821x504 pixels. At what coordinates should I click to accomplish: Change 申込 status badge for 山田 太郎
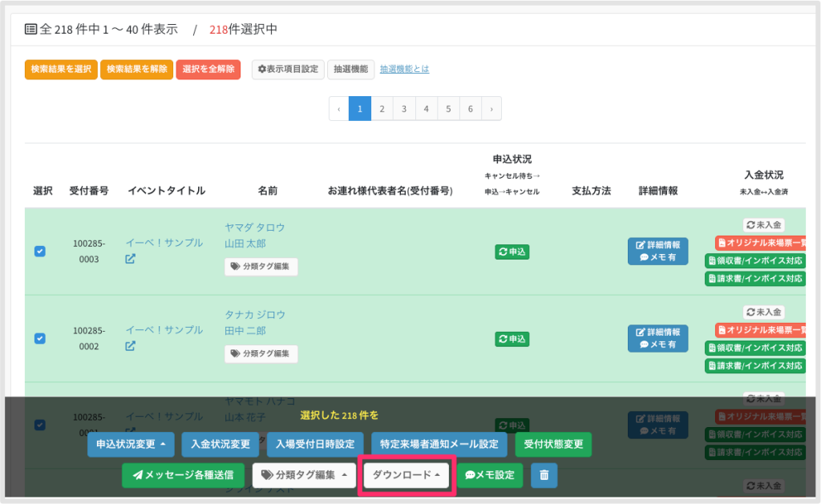pos(512,252)
